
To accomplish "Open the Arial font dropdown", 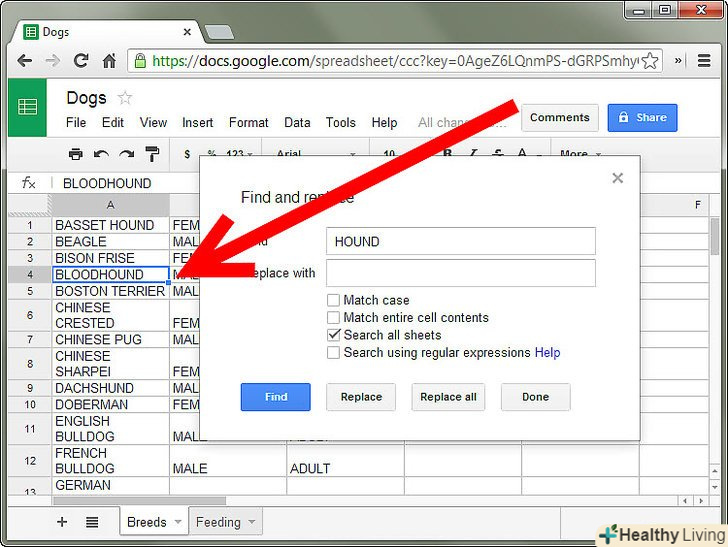I will coord(316,153).
